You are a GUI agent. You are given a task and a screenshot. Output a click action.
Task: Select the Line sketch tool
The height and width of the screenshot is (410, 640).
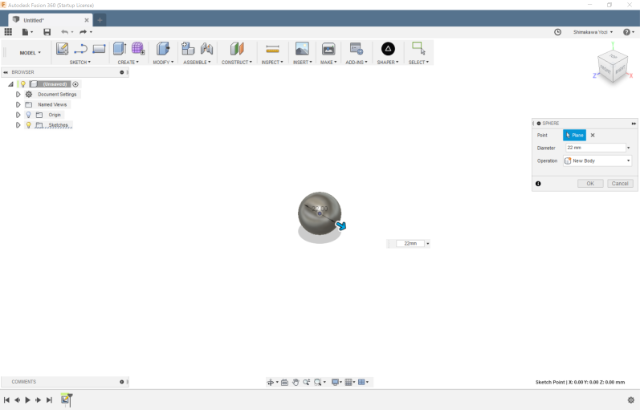[80, 49]
